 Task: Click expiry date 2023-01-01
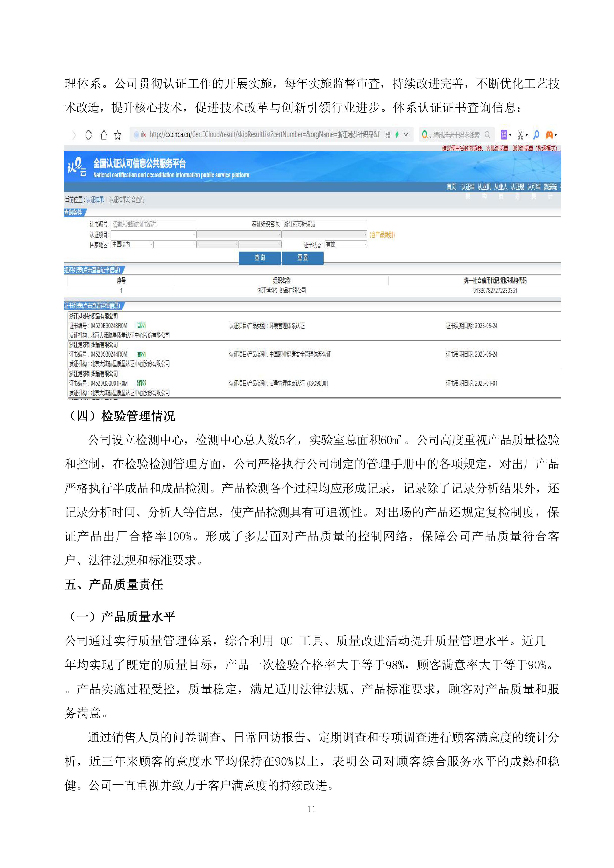click(486, 383)
